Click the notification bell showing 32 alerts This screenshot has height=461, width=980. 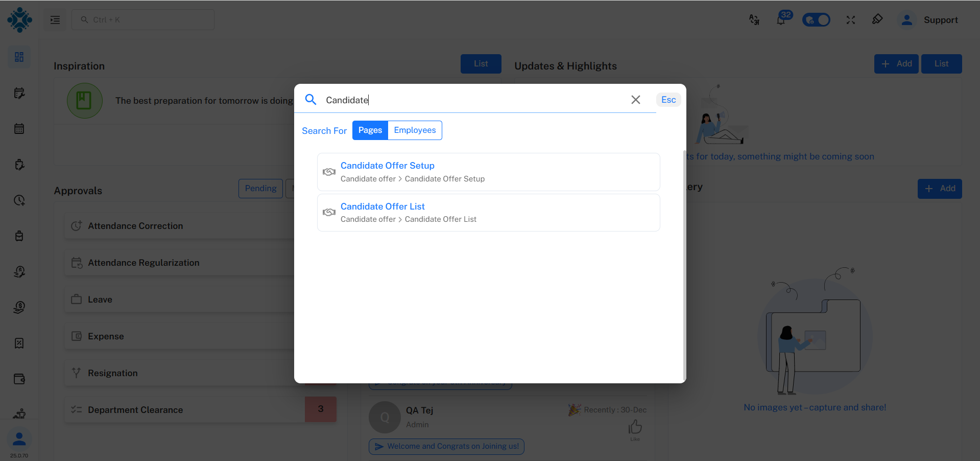point(781,19)
